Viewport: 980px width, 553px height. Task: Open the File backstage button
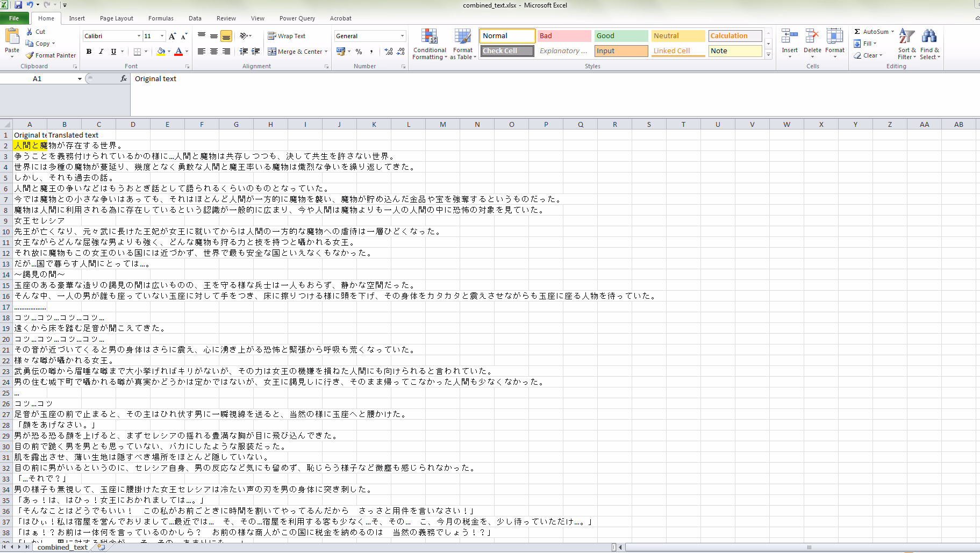click(x=14, y=18)
